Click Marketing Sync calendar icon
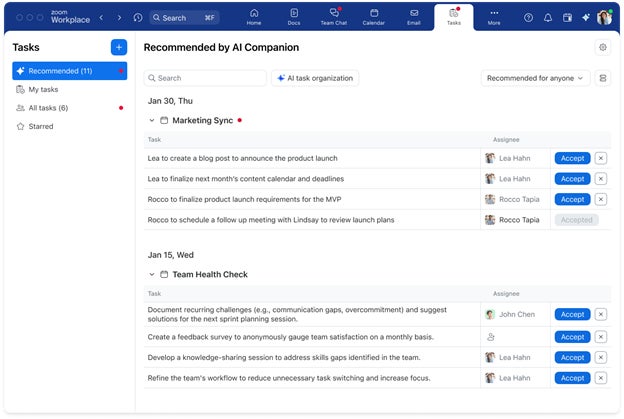 click(164, 120)
